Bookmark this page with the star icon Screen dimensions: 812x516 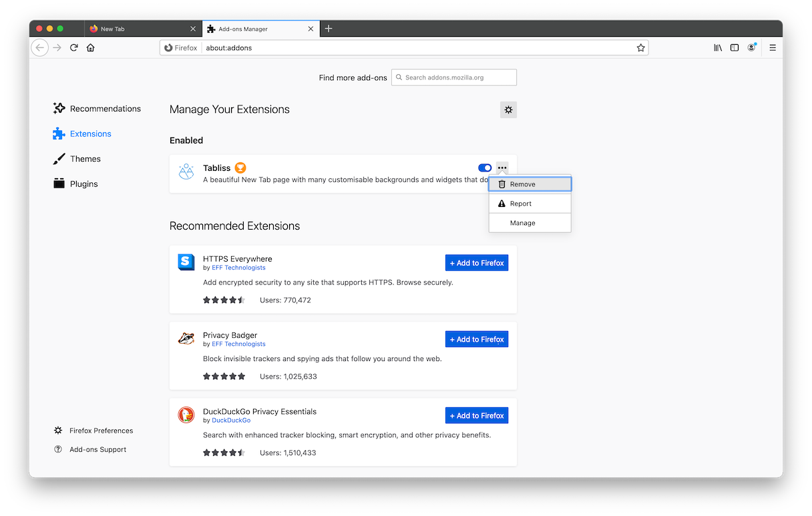pyautogui.click(x=641, y=48)
